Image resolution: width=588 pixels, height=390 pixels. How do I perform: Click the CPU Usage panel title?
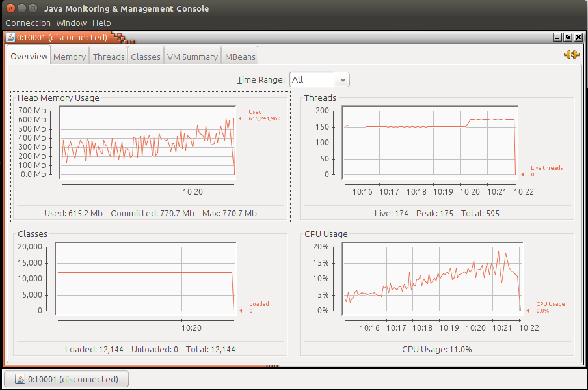pos(326,234)
